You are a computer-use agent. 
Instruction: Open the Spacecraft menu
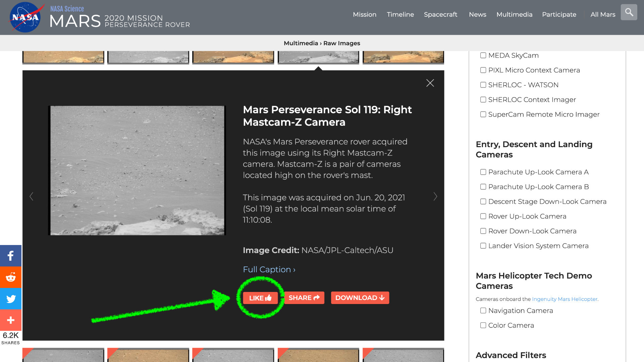[x=440, y=14]
